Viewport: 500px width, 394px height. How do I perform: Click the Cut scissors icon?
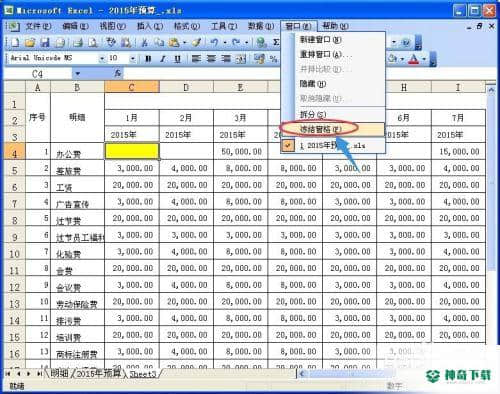(x=144, y=42)
